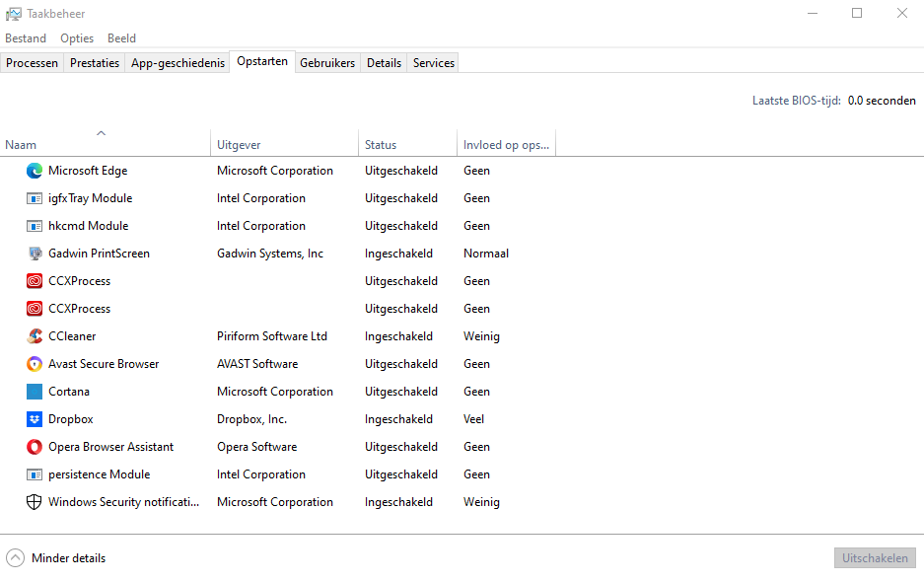924x582 pixels.
Task: Switch to the Services tab
Action: (433, 63)
